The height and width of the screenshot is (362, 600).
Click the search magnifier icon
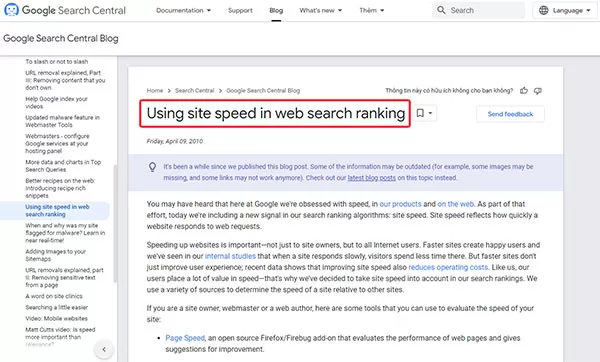click(x=441, y=10)
